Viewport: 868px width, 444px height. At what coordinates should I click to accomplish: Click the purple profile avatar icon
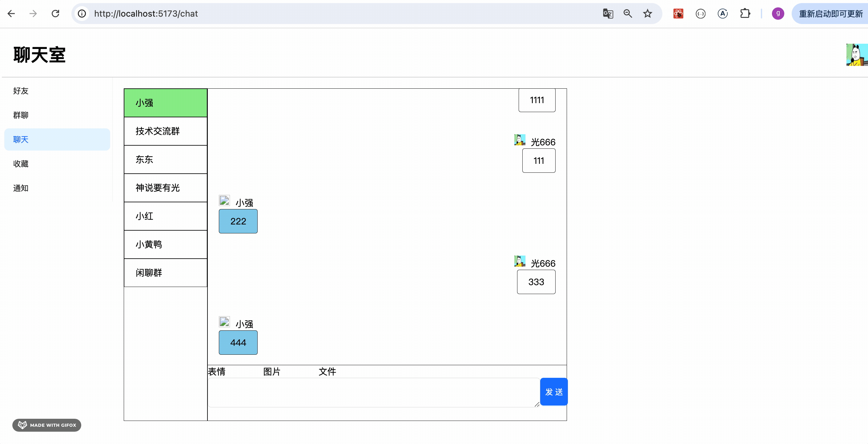click(x=778, y=14)
